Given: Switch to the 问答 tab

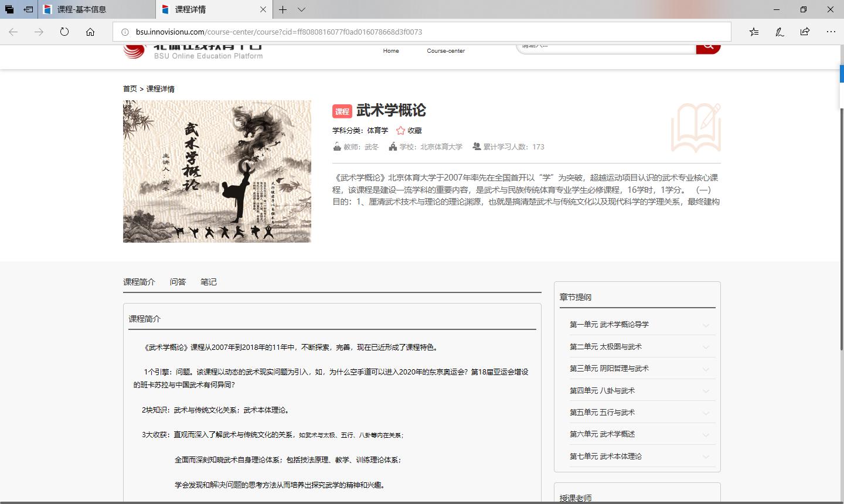Looking at the screenshot, I should point(178,282).
